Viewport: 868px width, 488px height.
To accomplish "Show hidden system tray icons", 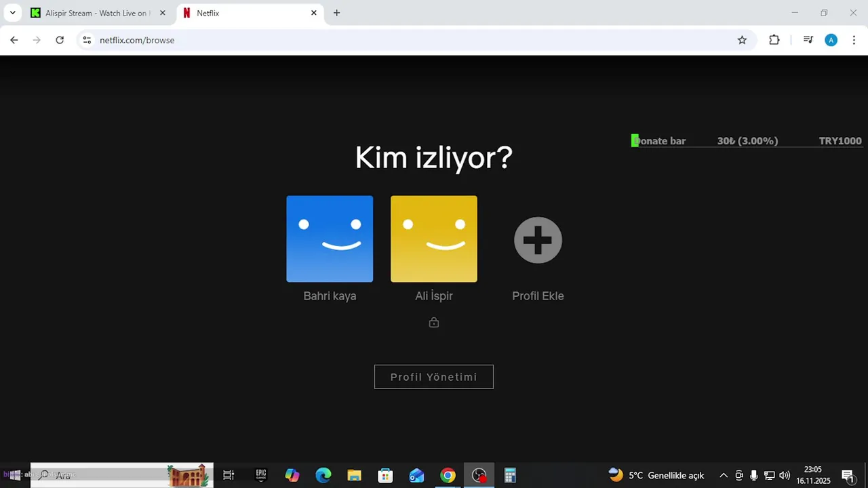I will pos(723,475).
